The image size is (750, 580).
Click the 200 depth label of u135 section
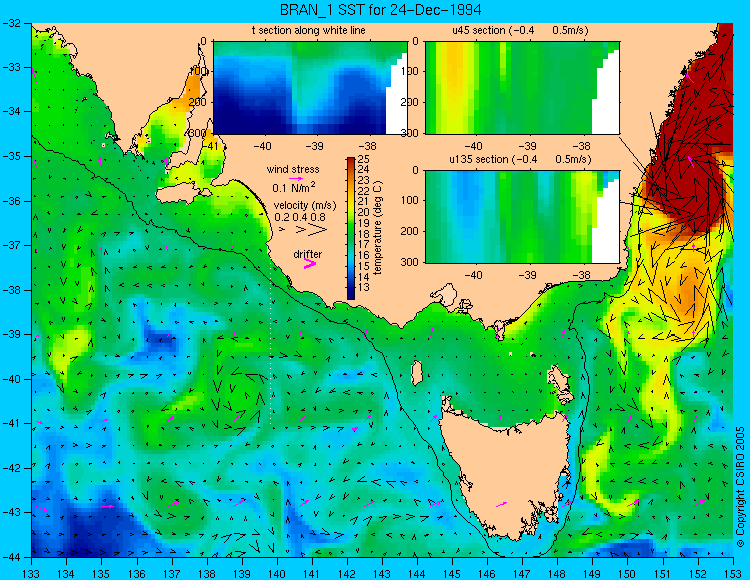[411, 231]
